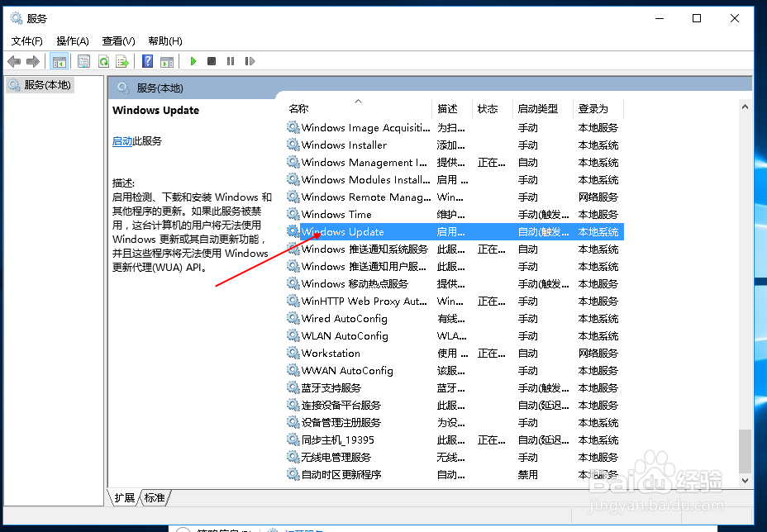Pause the service with pause icon

tap(231, 62)
